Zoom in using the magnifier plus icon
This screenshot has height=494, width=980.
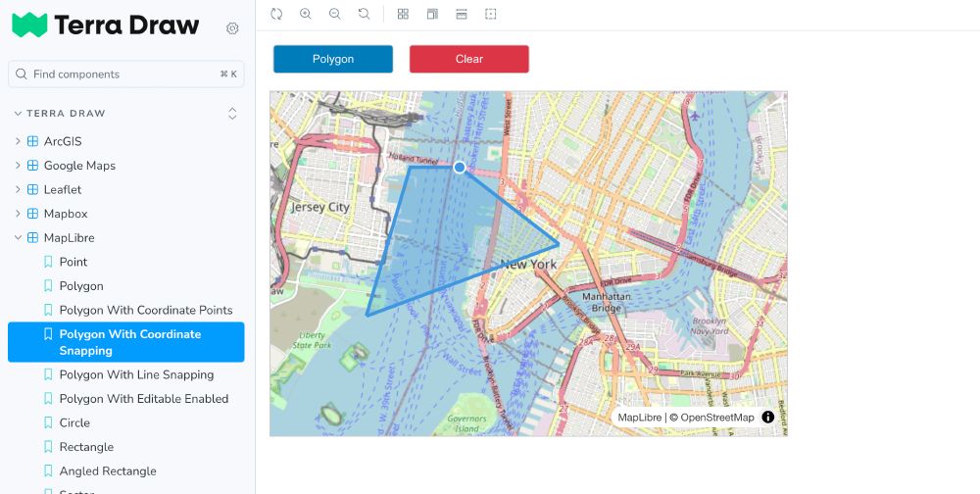306,14
